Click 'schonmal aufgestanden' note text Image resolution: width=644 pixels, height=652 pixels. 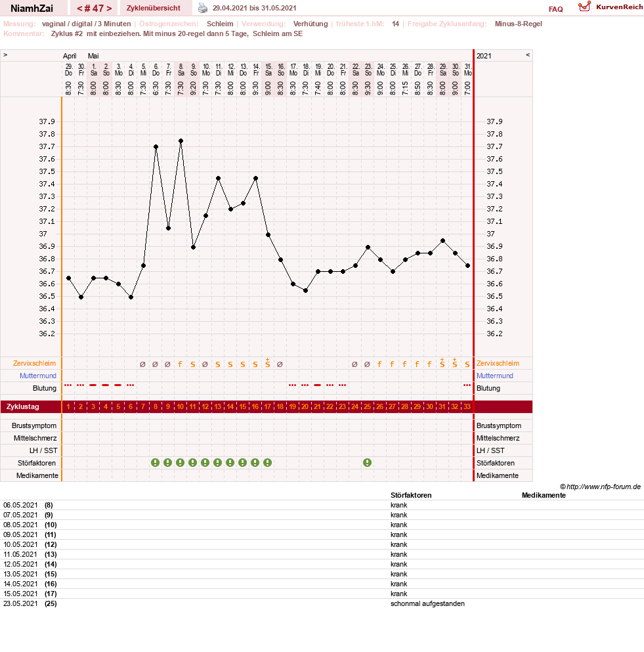click(427, 604)
